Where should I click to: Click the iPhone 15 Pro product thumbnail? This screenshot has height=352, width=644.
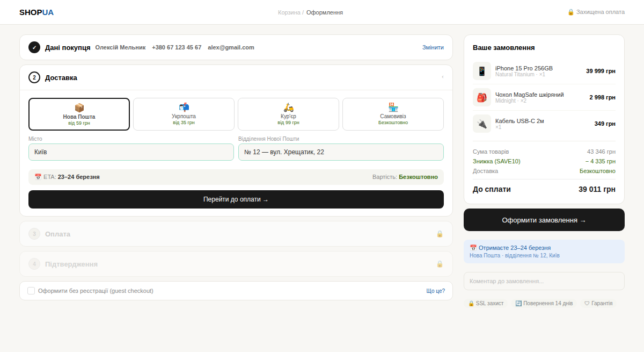481,71
